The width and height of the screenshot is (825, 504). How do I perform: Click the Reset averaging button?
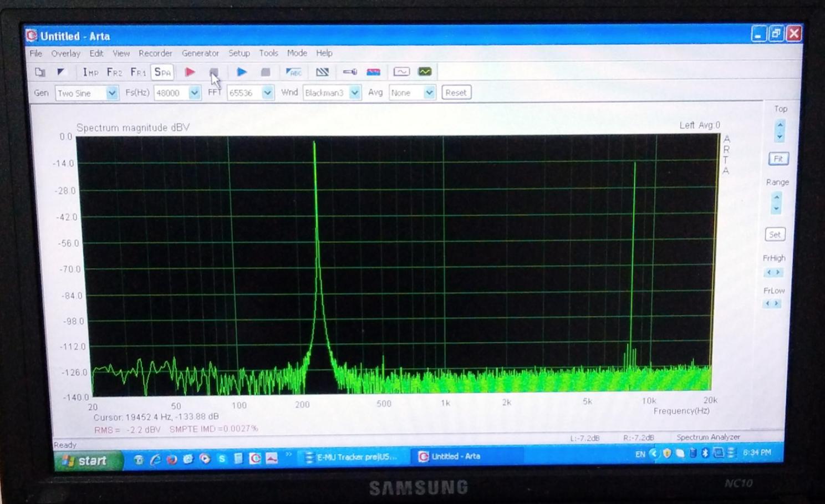(456, 93)
